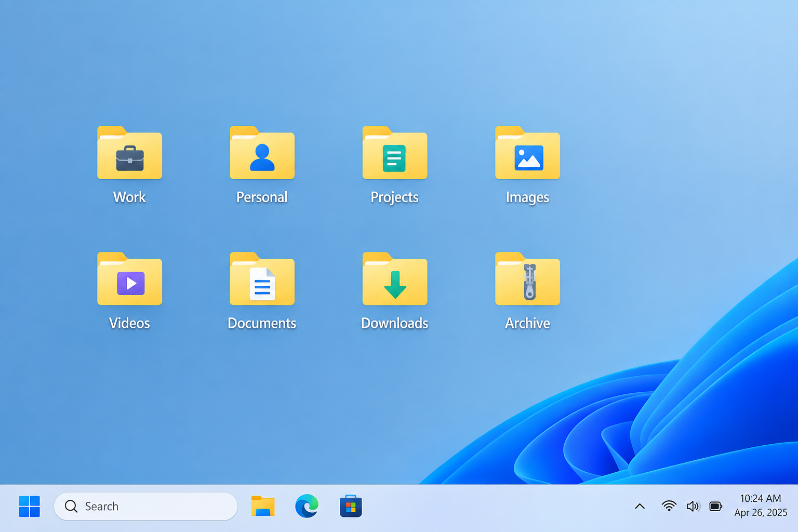Click the taskbar Search box

(145, 507)
